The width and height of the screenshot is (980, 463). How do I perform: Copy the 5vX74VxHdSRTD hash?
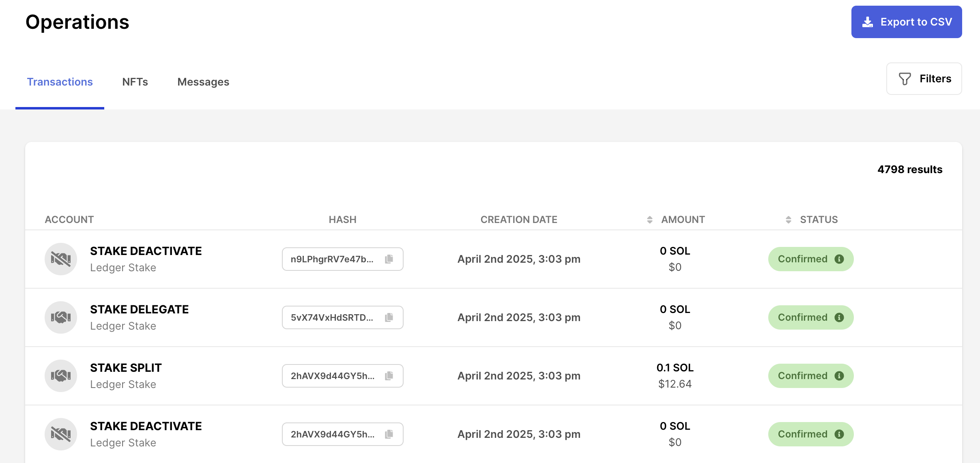click(x=389, y=317)
